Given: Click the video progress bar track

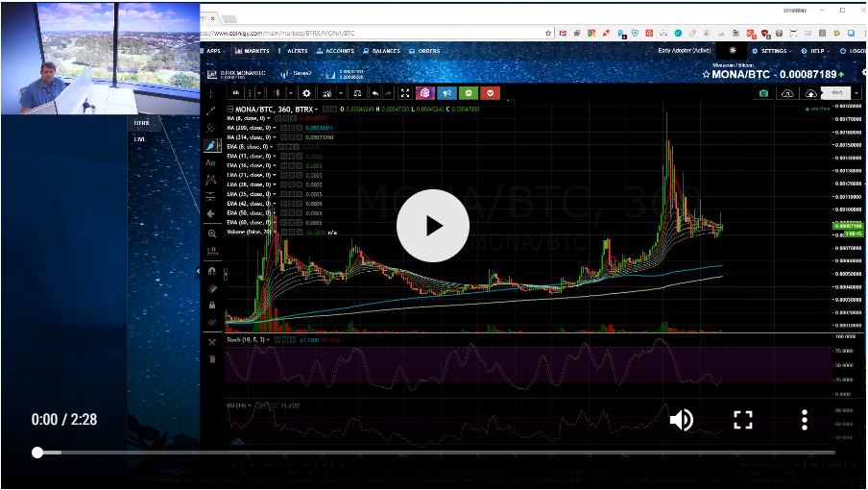Looking at the screenshot, I should [x=433, y=453].
